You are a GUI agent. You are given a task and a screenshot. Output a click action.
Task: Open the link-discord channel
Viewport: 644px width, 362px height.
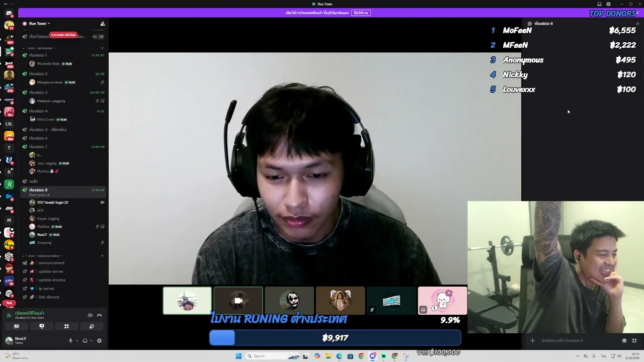coord(63,297)
